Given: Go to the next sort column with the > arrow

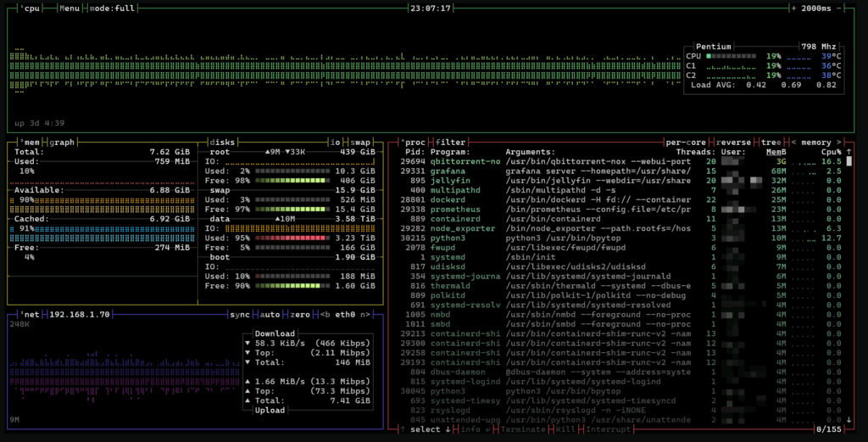Looking at the screenshot, I should point(839,143).
